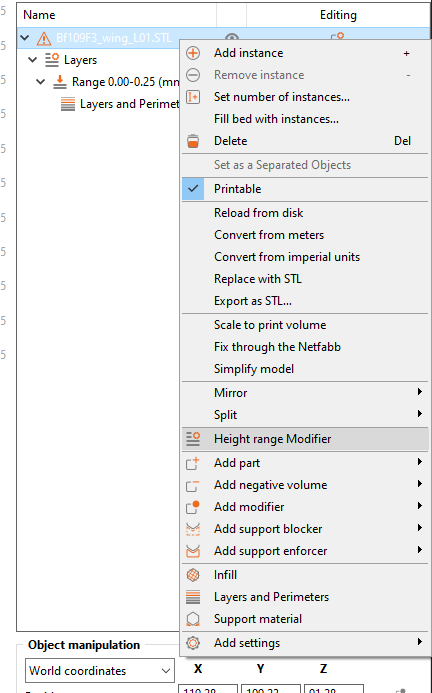This screenshot has width=432, height=693.
Task: Choose Fix through the Netfabb
Action: click(277, 347)
